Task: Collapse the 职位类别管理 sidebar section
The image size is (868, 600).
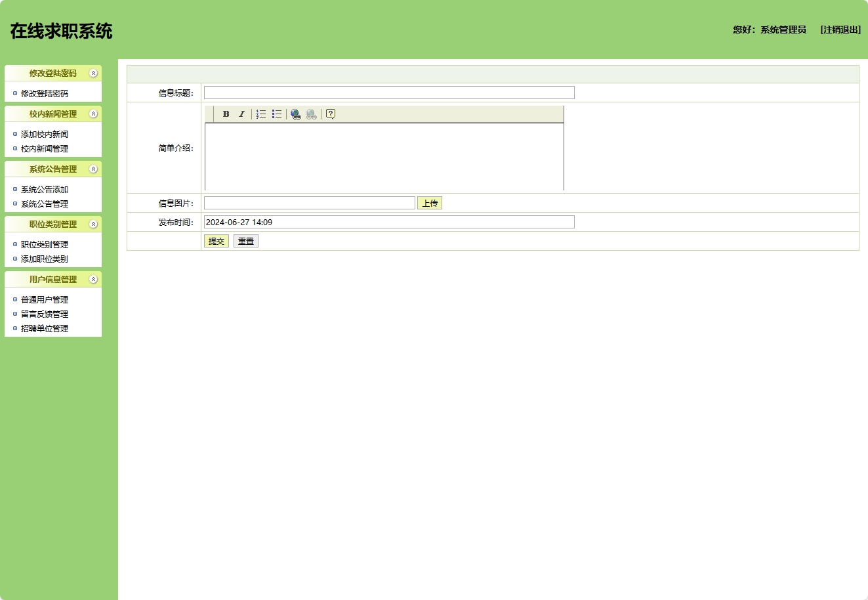Action: point(93,224)
